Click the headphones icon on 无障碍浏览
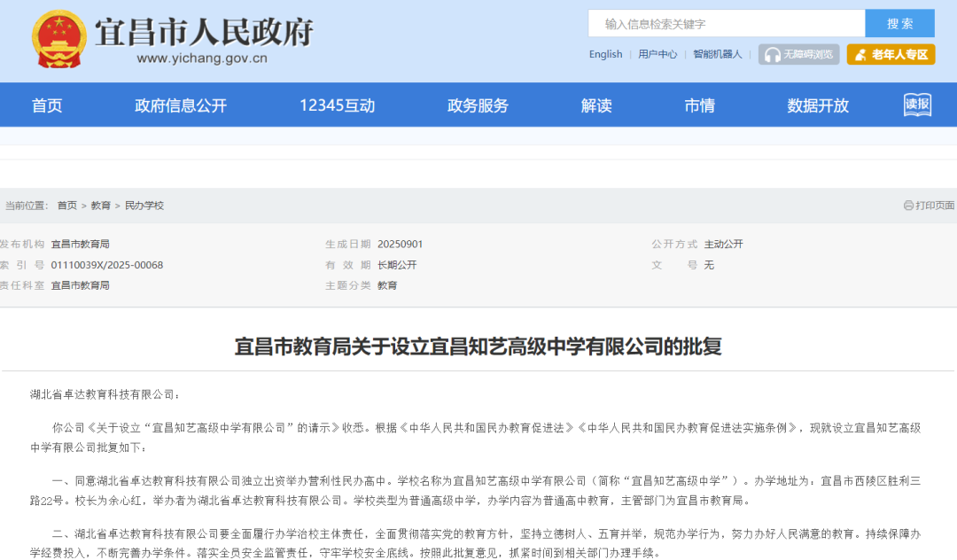The width and height of the screenshot is (957, 560). [770, 54]
